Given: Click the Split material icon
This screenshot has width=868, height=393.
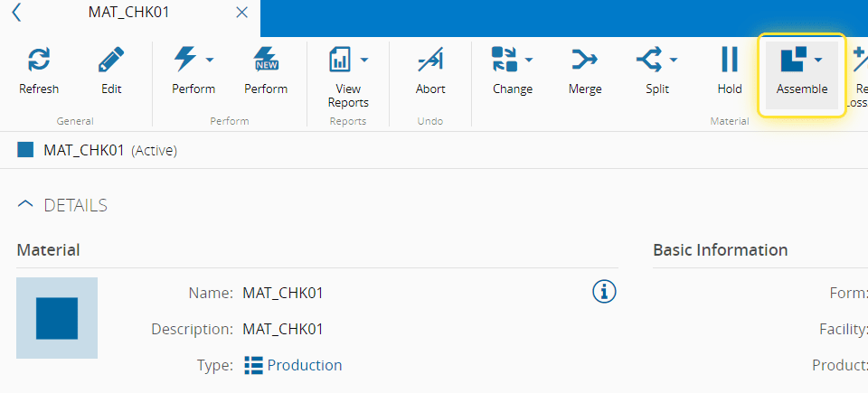Looking at the screenshot, I should 649,61.
